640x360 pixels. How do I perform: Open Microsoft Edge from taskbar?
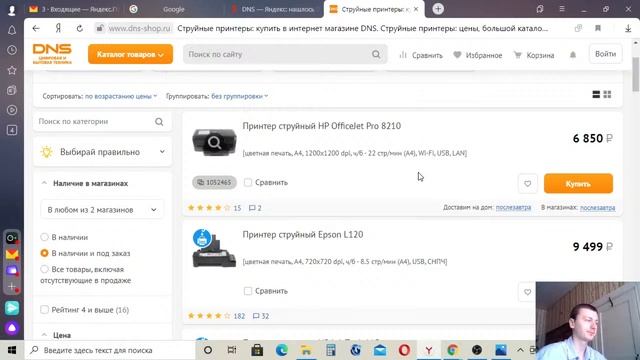pyautogui.click(x=281, y=350)
